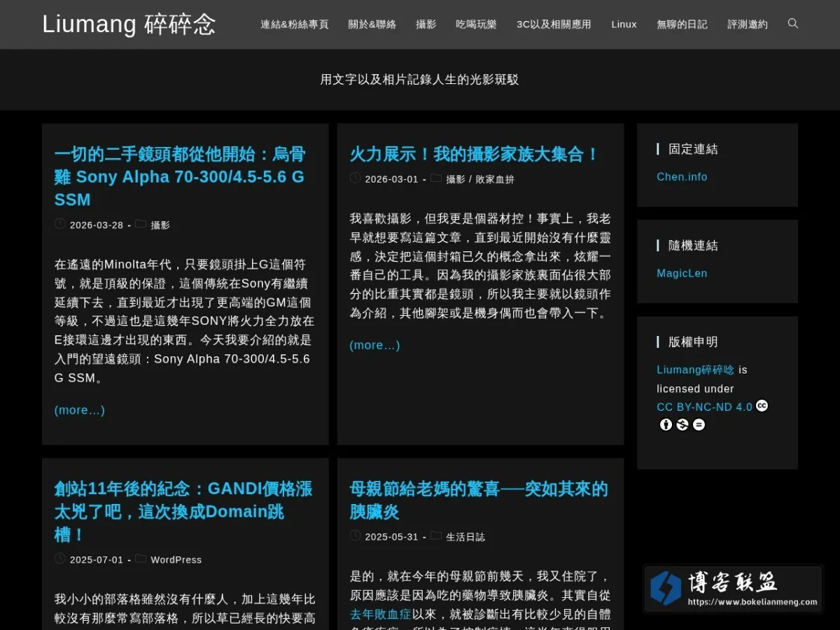This screenshot has height=630, width=840.
Task: Click the Liumang碎碎唸 link in 版權申明
Action: [696, 370]
